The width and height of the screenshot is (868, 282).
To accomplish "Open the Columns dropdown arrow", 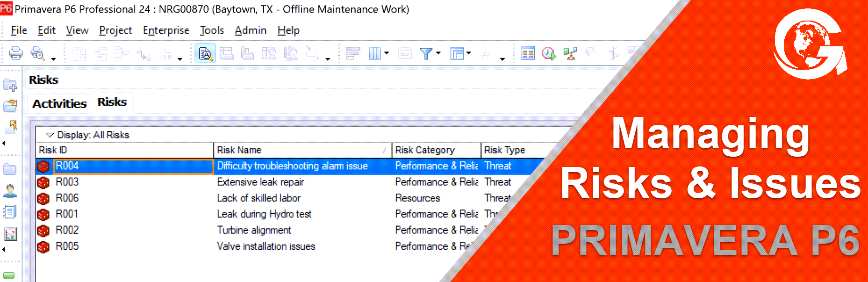I will coord(387,53).
